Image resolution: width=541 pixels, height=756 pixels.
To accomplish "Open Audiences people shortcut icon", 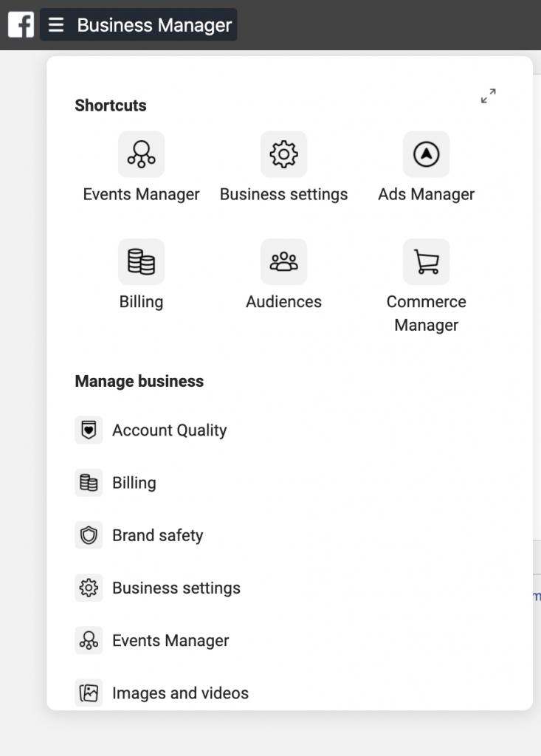I will [284, 262].
